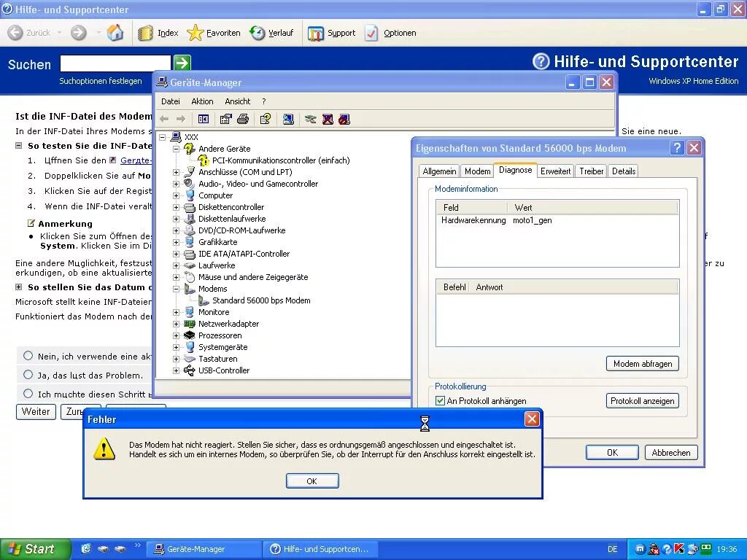Image resolution: width=747 pixels, height=560 pixels.
Task: Expand the Netzwerkadapter node
Action: tap(177, 324)
